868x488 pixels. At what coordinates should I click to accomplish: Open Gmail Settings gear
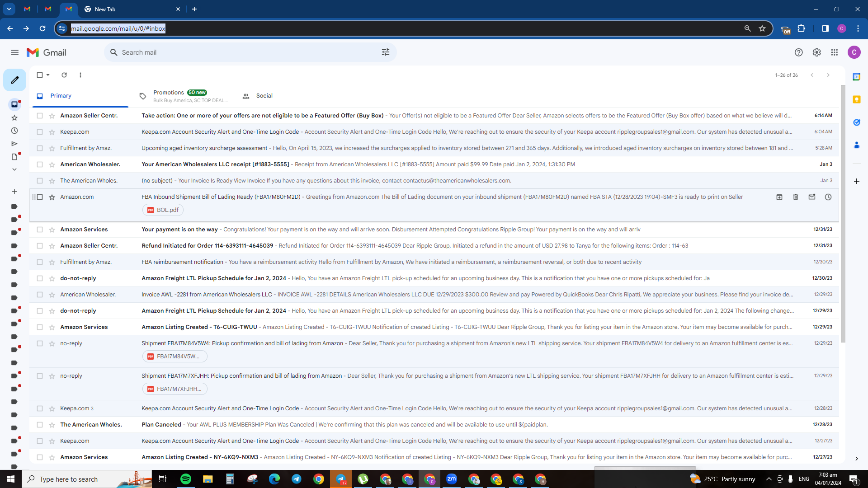816,52
